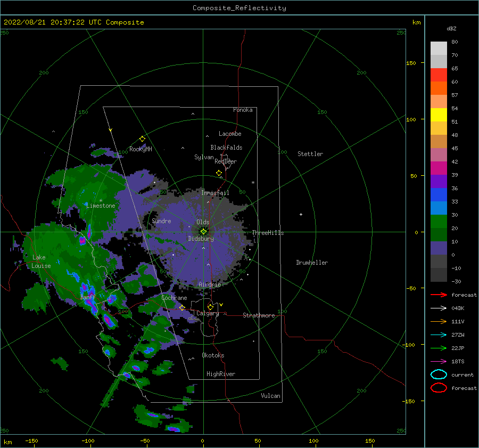Select the bright yellow 54 dBZ swatch
479x448 pixels.
click(439, 115)
